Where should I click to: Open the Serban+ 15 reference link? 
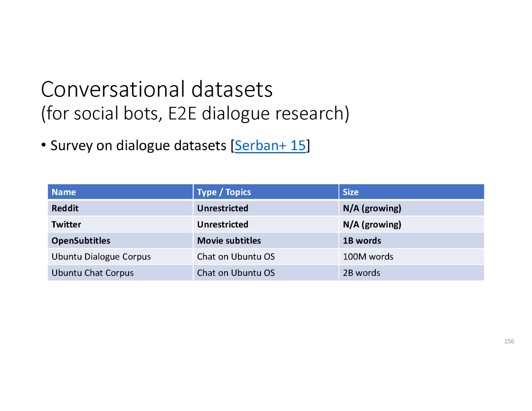[270, 146]
